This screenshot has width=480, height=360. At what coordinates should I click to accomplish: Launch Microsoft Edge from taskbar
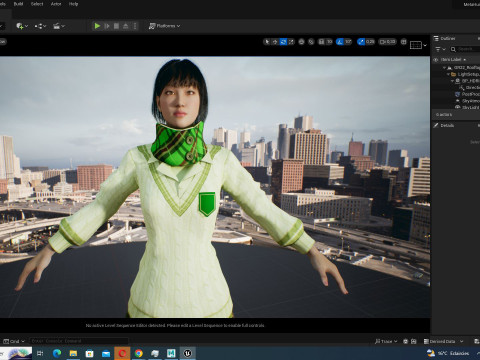pyautogui.click(x=57, y=353)
